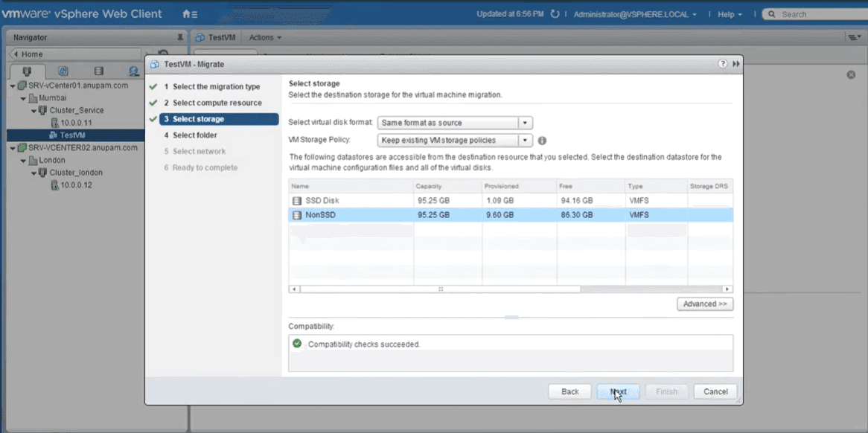Click the scrollbar right arrow in table
Viewport: 868px width, 433px height.
click(x=727, y=289)
